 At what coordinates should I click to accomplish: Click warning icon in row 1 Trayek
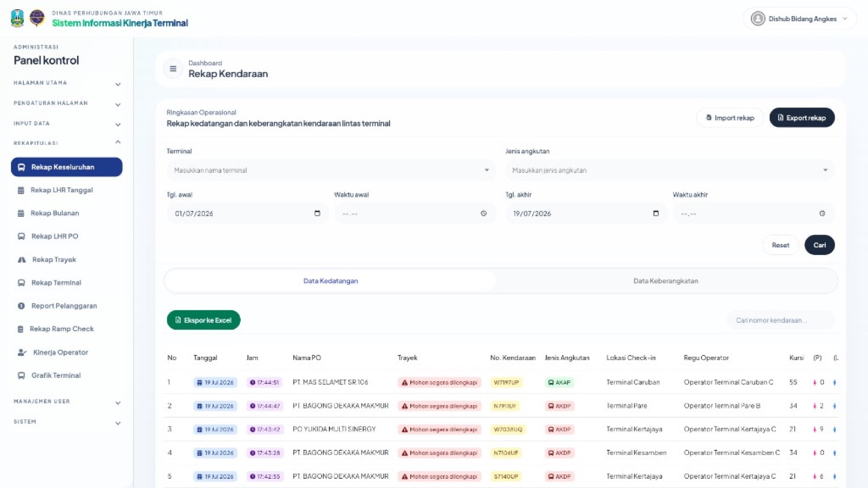405,383
